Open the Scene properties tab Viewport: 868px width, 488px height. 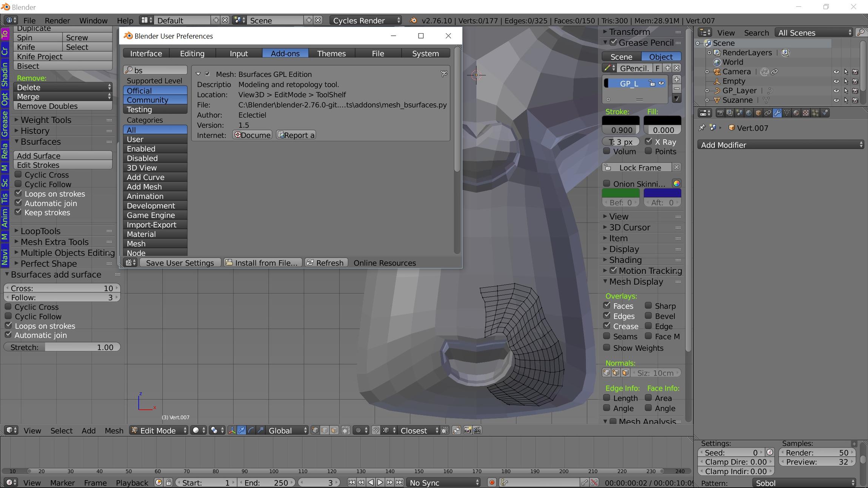click(739, 113)
